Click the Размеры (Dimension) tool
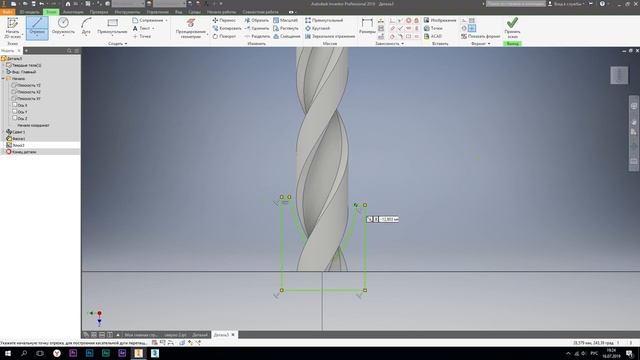 coord(367,26)
